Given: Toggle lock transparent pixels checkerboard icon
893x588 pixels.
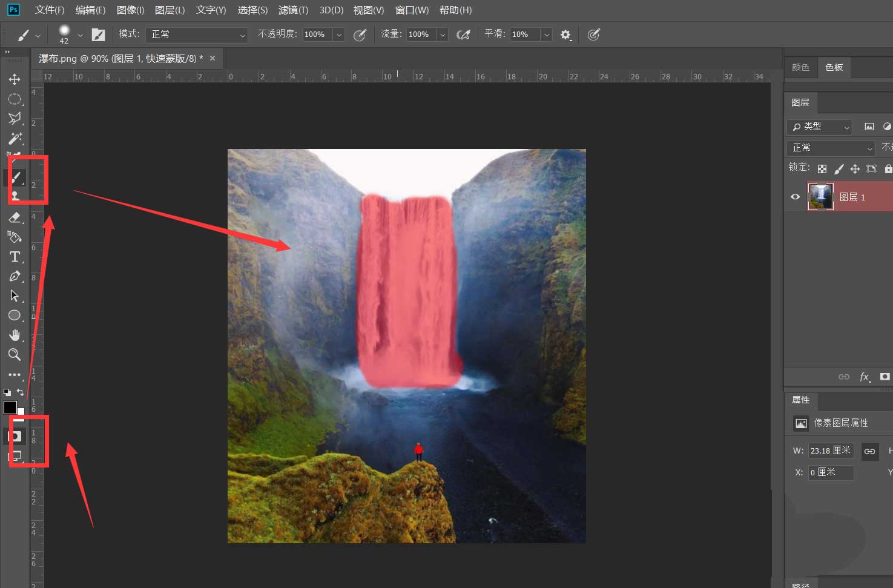Looking at the screenshot, I should [822, 169].
